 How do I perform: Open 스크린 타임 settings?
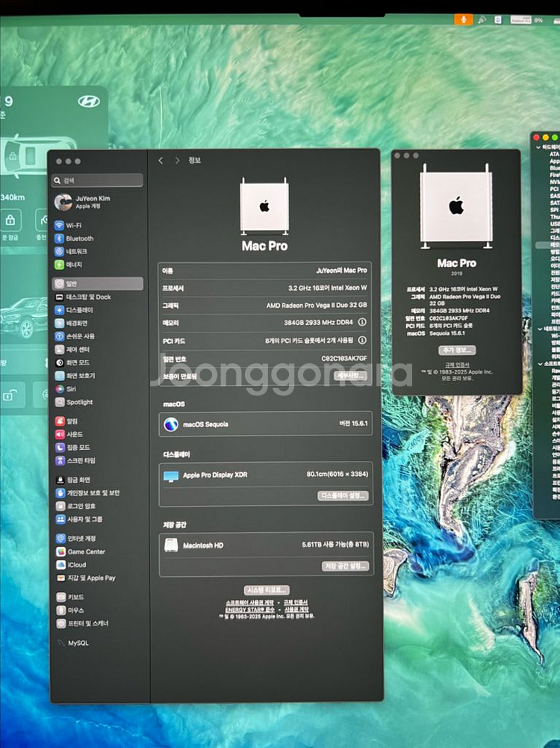(98, 460)
